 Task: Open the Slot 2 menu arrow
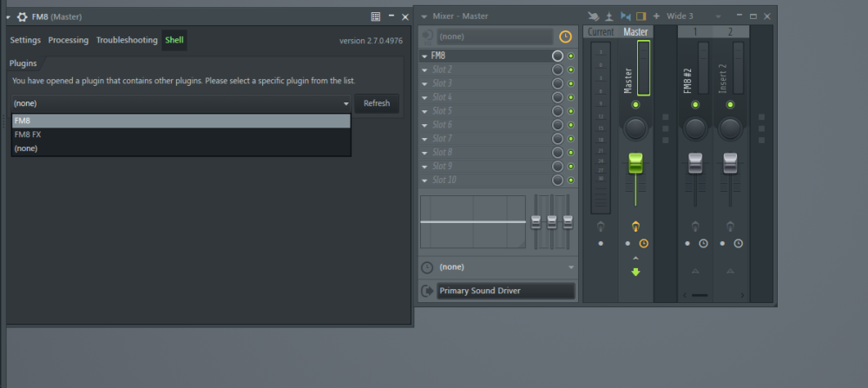point(424,69)
